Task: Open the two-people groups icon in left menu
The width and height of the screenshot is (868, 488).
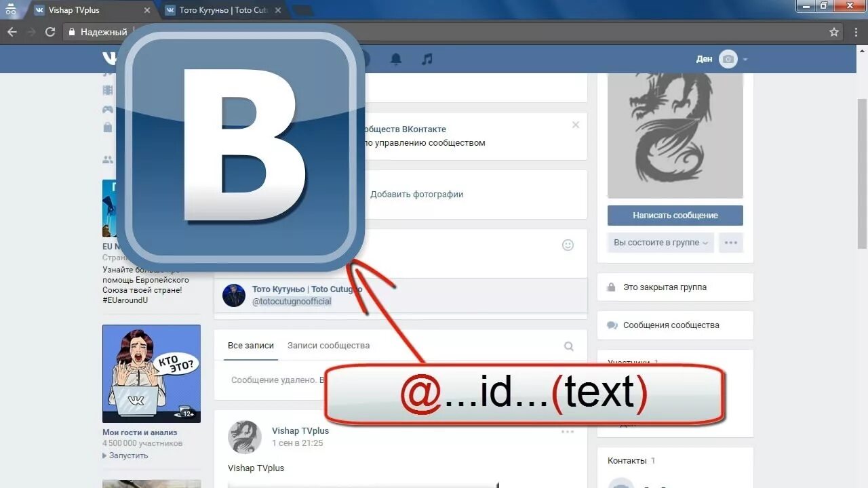Action: (x=108, y=160)
